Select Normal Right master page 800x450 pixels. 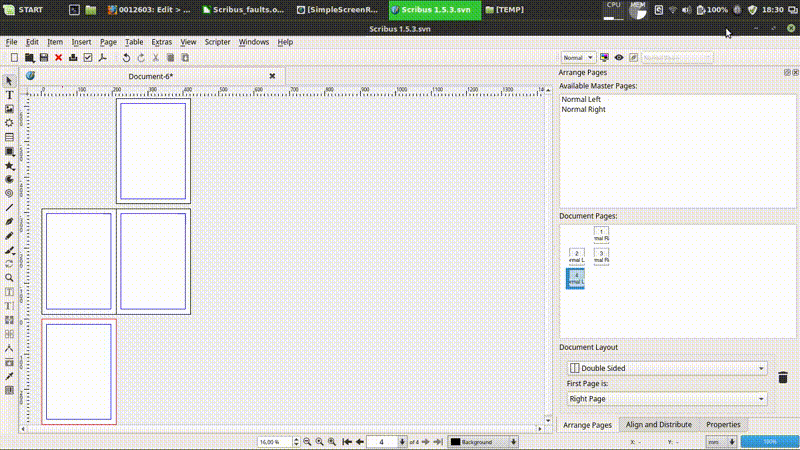click(583, 109)
